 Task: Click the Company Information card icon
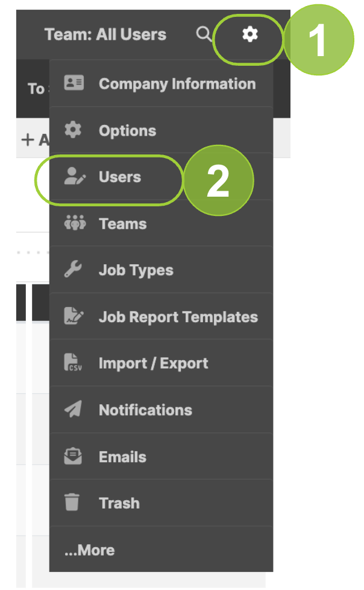[74, 83]
